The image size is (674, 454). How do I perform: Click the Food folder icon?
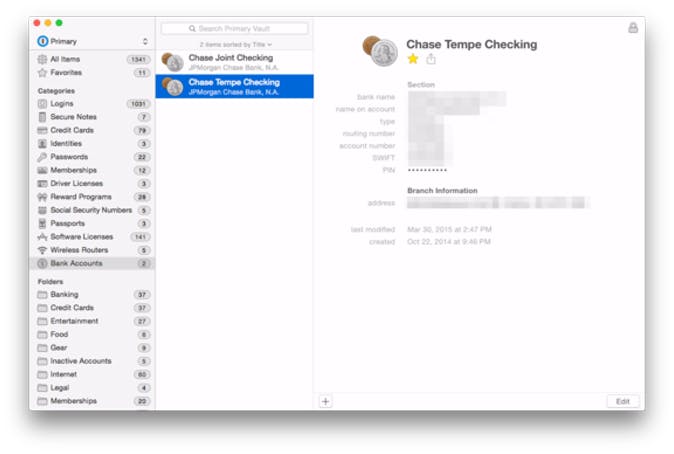click(42, 335)
